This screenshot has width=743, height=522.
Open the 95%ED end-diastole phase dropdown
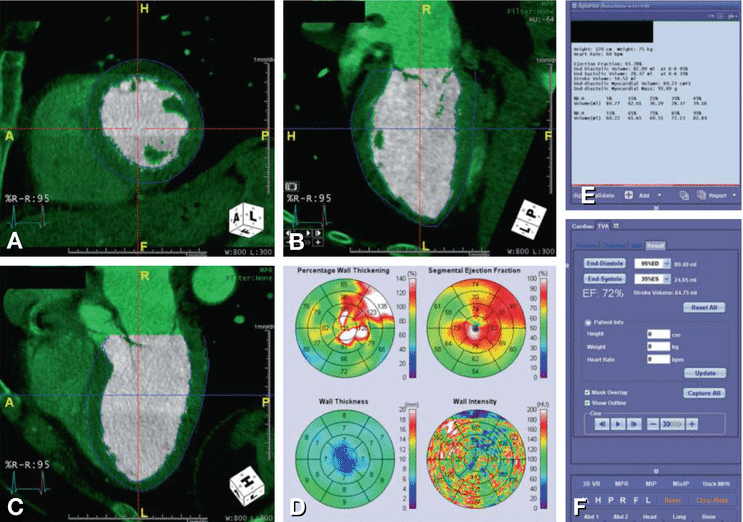(667, 264)
